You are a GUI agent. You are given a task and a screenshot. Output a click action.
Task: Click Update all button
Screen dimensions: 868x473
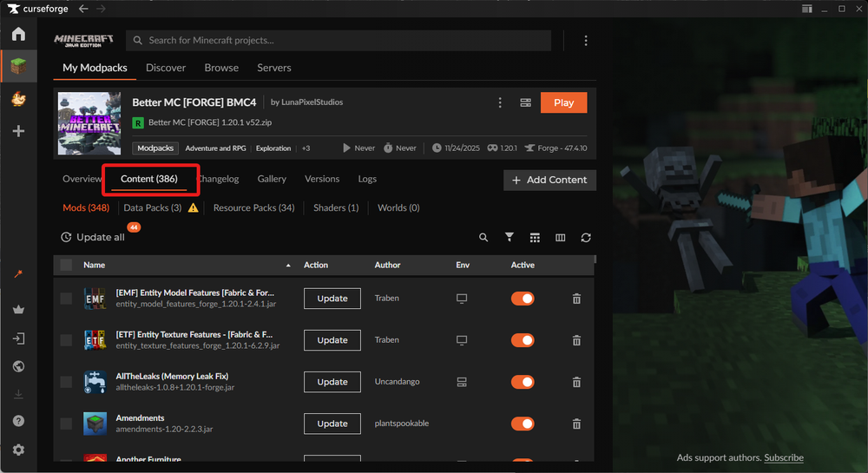[93, 237]
